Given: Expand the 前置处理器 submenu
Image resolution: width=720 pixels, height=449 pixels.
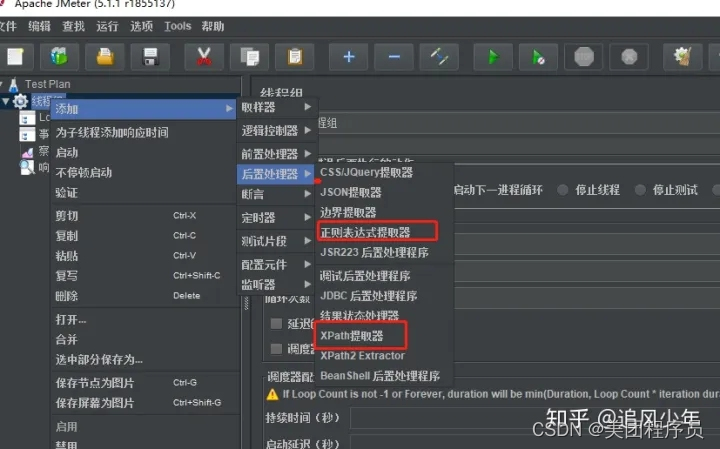Looking at the screenshot, I should pos(276,154).
